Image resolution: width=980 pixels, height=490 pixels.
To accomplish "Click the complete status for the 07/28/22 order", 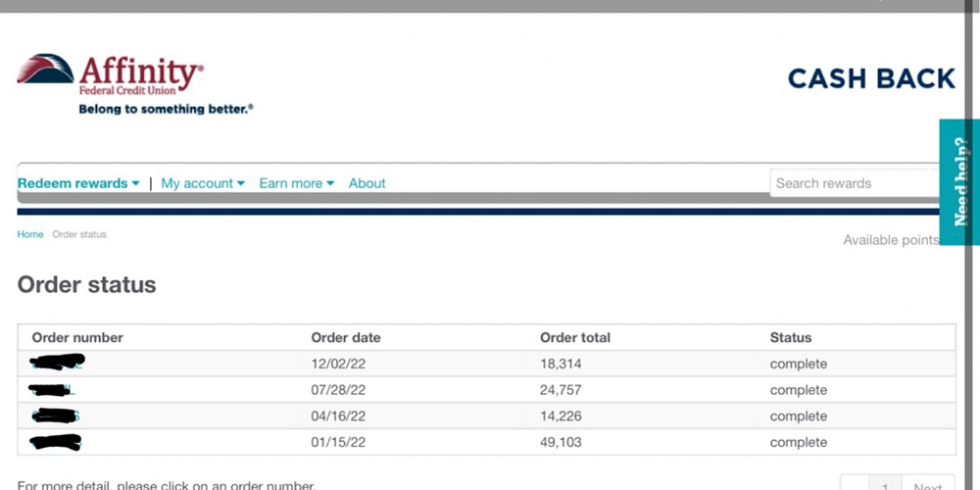I will click(x=798, y=390).
